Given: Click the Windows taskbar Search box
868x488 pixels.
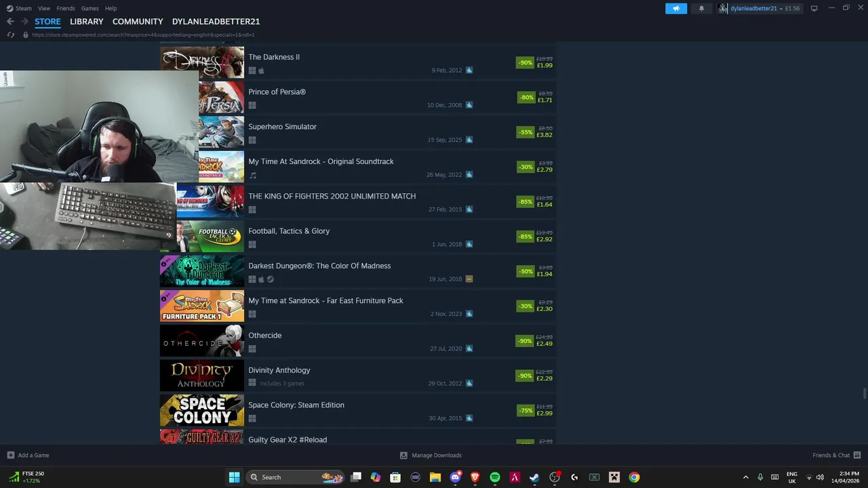Looking at the screenshot, I should [294, 477].
